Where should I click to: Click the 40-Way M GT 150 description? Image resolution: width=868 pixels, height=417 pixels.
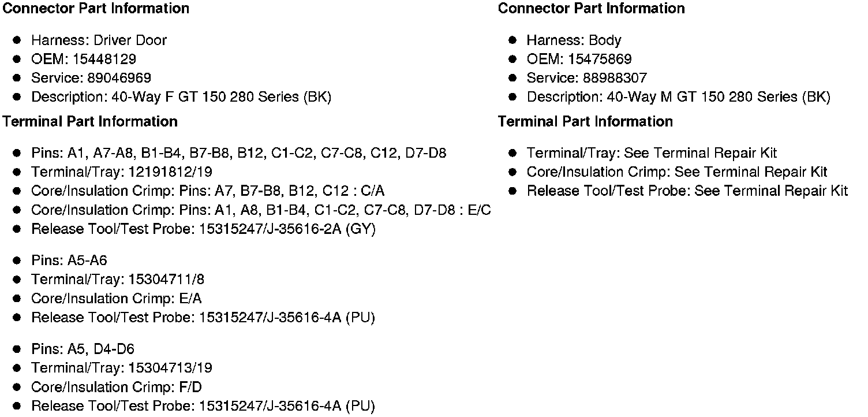click(678, 97)
